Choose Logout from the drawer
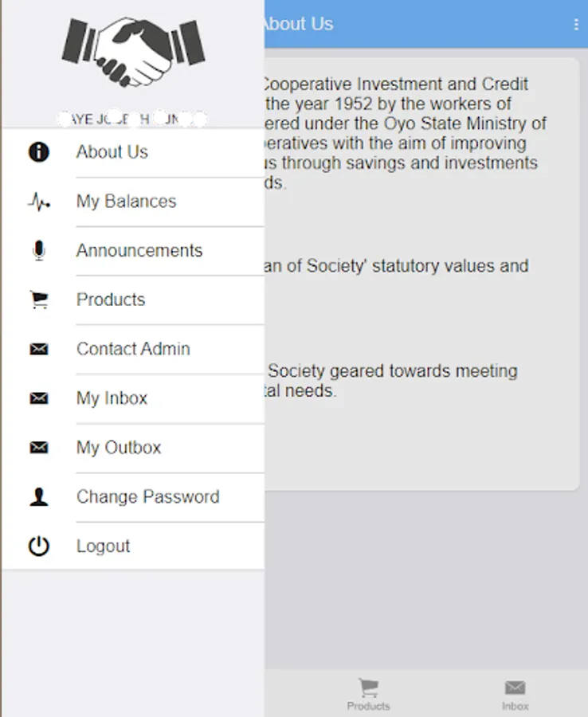The image size is (588, 717). [103, 547]
